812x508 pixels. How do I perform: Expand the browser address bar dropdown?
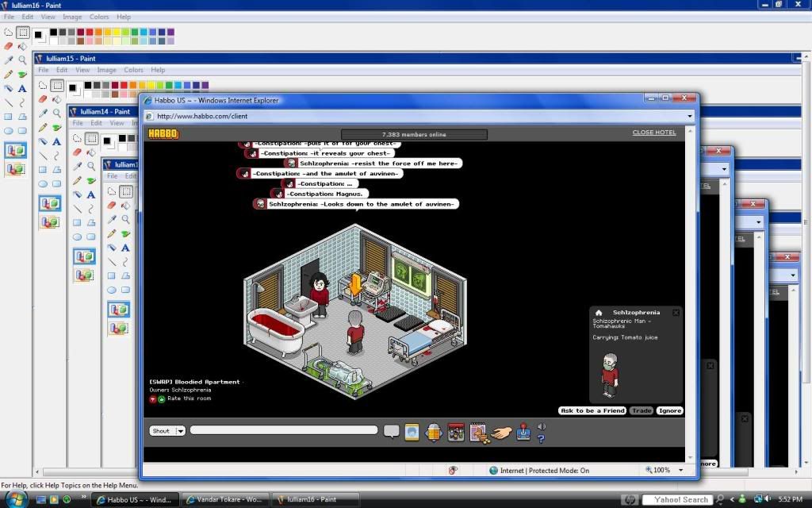(690, 116)
